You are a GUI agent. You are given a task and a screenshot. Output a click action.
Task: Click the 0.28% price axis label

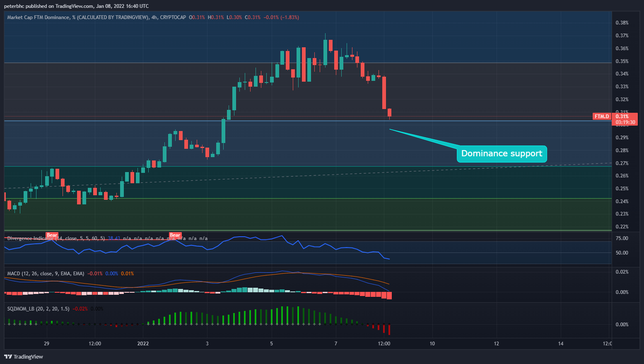coord(622,150)
